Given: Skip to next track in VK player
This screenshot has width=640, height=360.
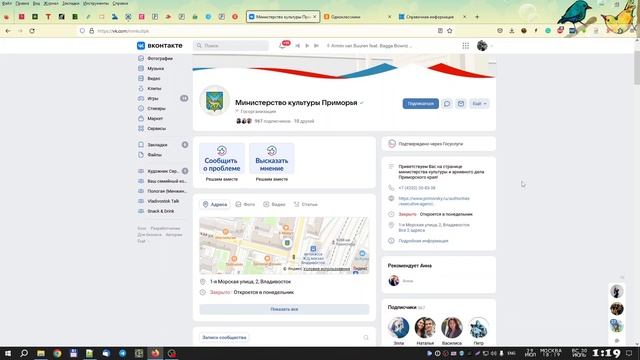Looking at the screenshot, I should pyautogui.click(x=316, y=46).
